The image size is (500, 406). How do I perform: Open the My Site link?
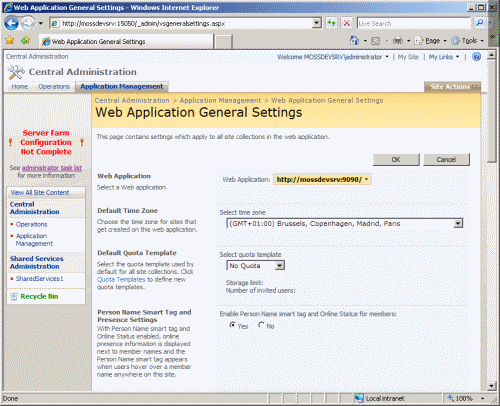[x=408, y=57]
